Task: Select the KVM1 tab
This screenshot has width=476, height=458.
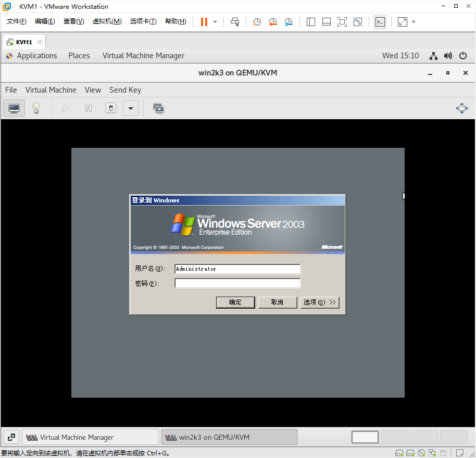Action: (24, 42)
